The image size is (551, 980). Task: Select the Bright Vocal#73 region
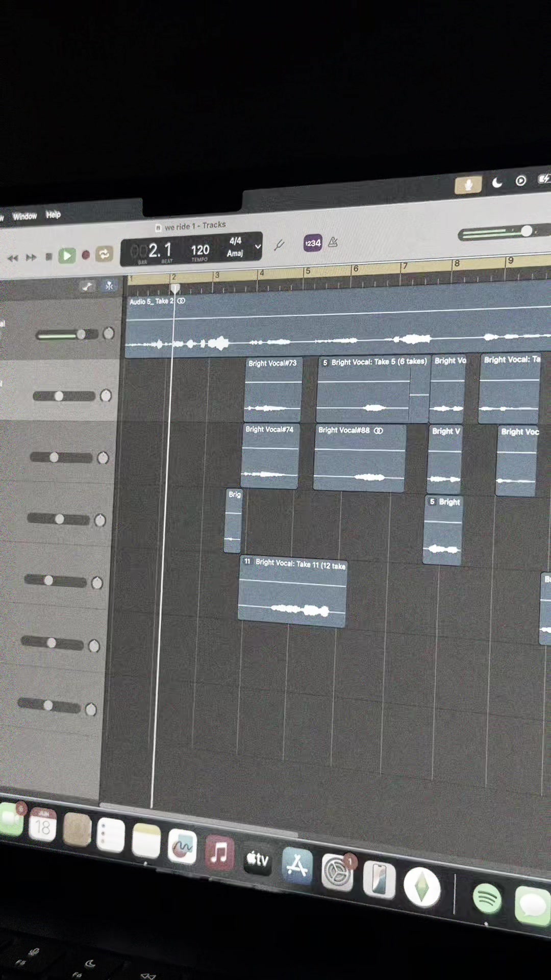point(273,389)
